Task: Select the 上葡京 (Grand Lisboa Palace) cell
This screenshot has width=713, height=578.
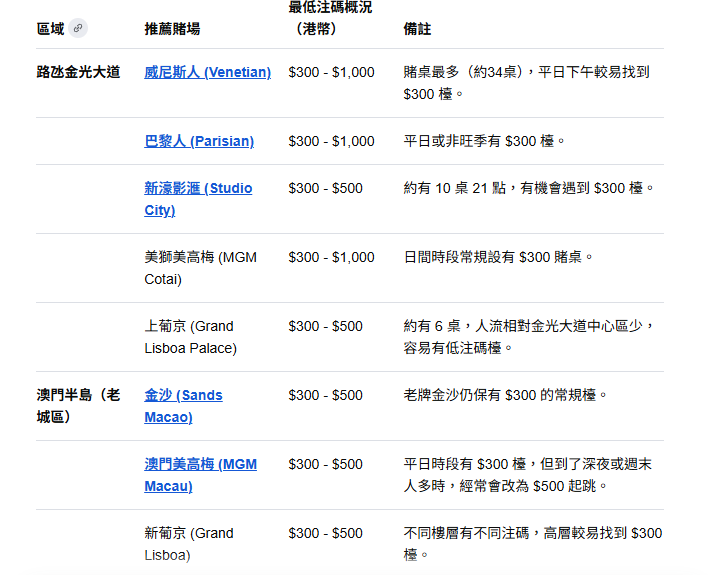Action: 191,337
